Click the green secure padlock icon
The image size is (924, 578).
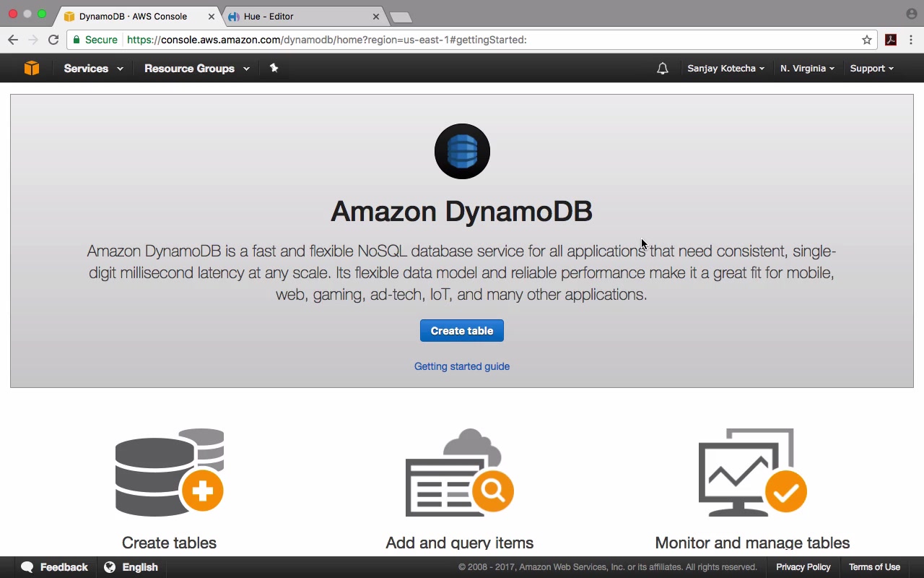click(77, 40)
